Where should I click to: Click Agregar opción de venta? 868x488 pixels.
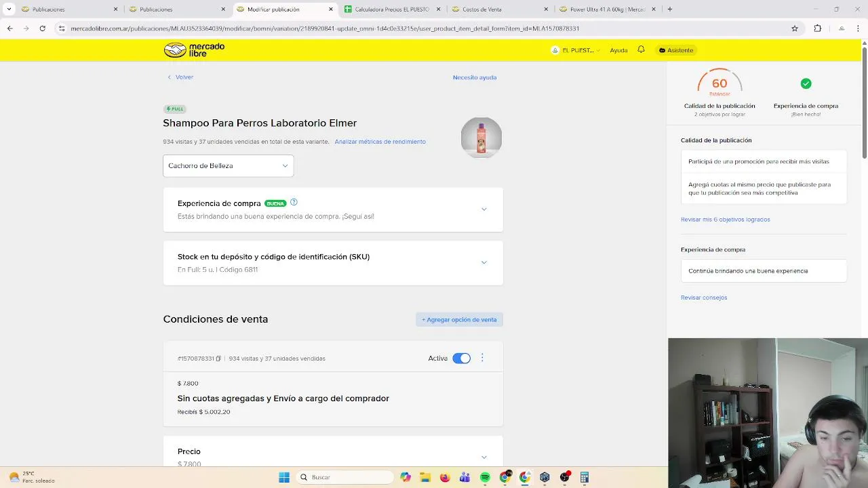459,319
